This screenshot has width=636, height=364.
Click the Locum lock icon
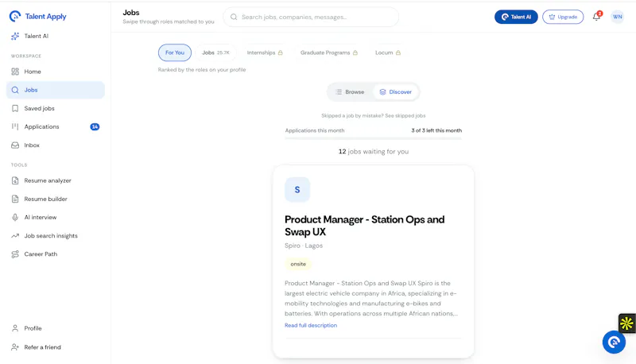point(398,52)
